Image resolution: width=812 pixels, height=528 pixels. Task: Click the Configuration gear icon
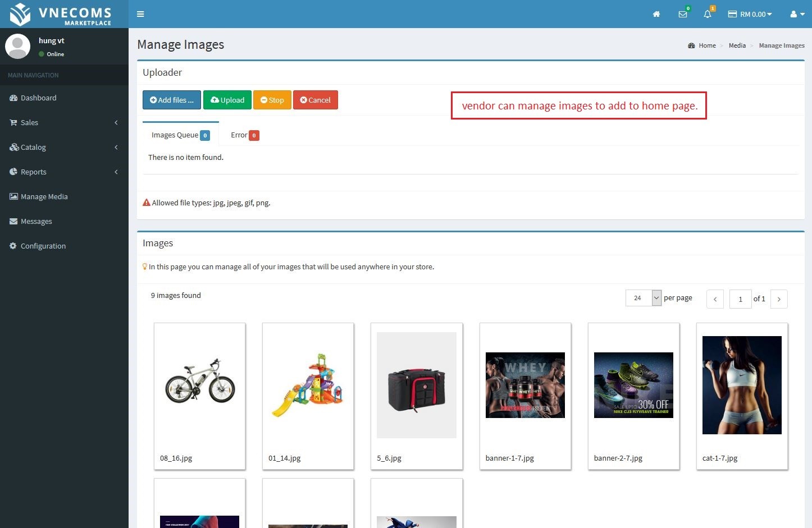pyautogui.click(x=13, y=246)
